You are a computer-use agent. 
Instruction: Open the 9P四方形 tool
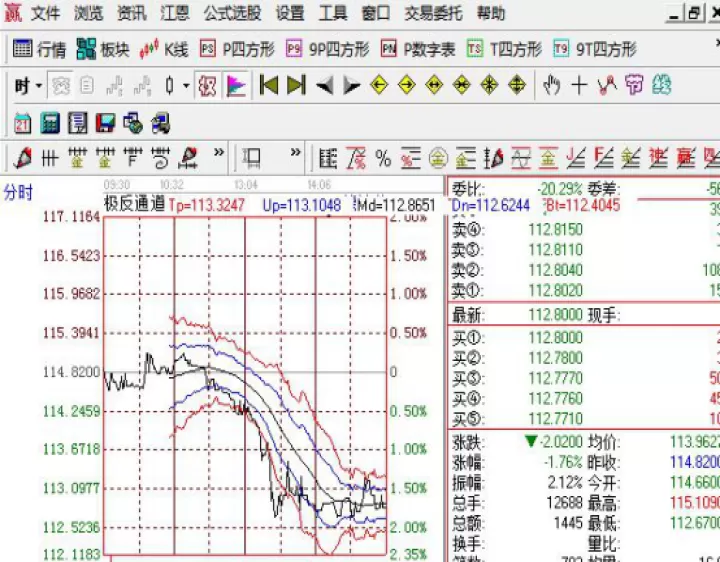click(x=327, y=49)
